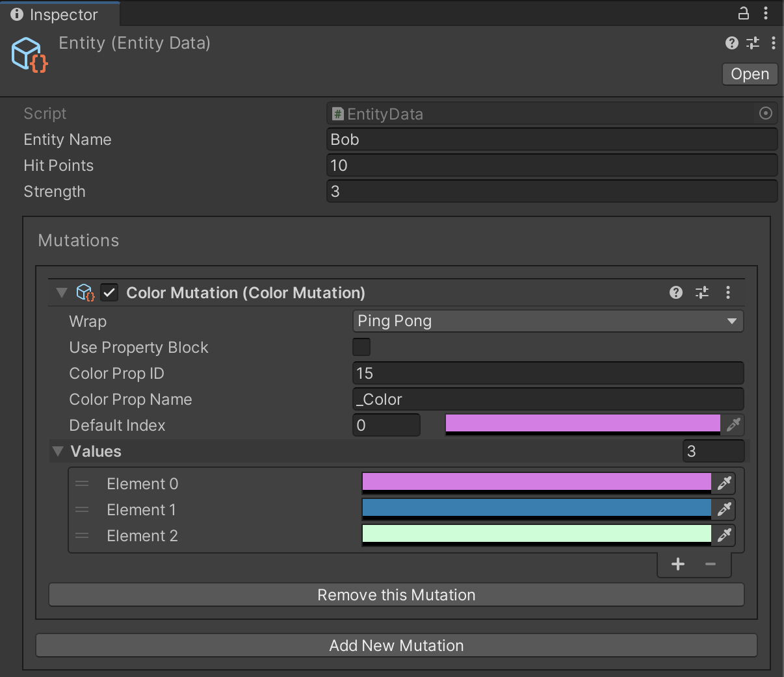This screenshot has height=677, width=784.
Task: Click the Default Index number field
Action: pos(387,425)
